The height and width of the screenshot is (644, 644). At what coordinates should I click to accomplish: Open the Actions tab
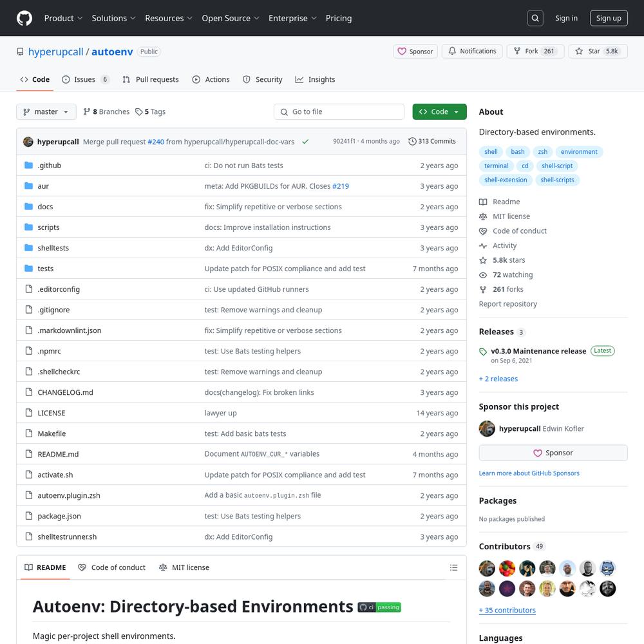coord(211,80)
